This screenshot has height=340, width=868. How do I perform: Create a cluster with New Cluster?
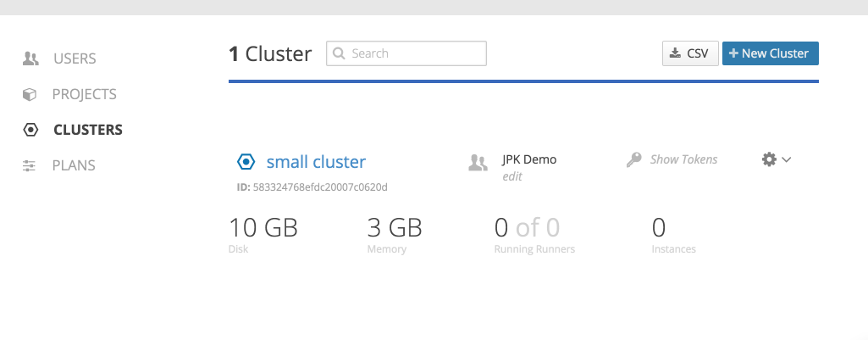(x=770, y=53)
